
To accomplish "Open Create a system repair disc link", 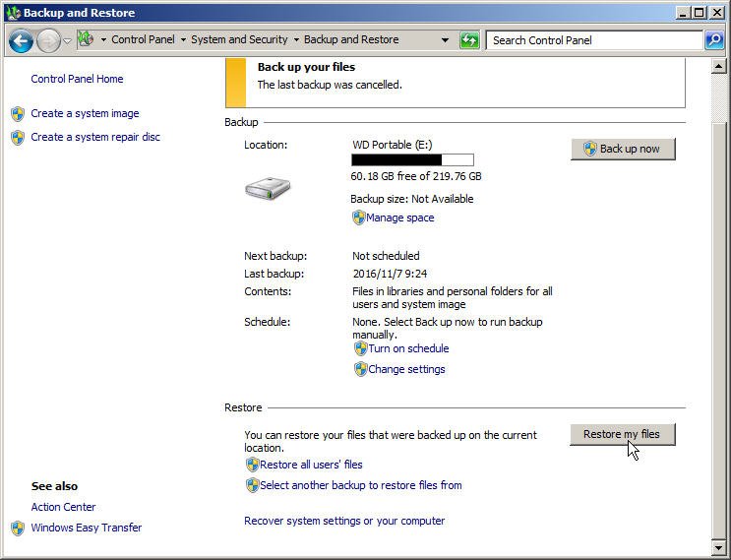I will point(95,137).
